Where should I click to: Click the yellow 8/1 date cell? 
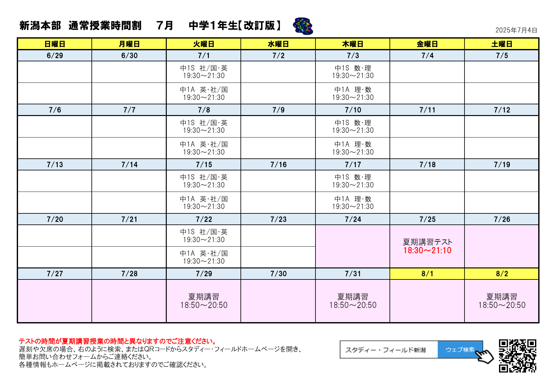(427, 274)
